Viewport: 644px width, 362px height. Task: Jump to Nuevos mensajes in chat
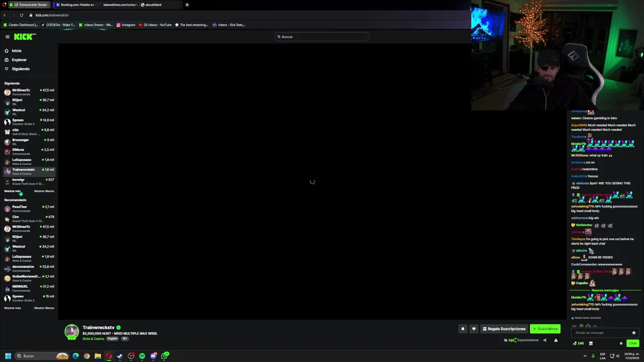click(x=605, y=290)
